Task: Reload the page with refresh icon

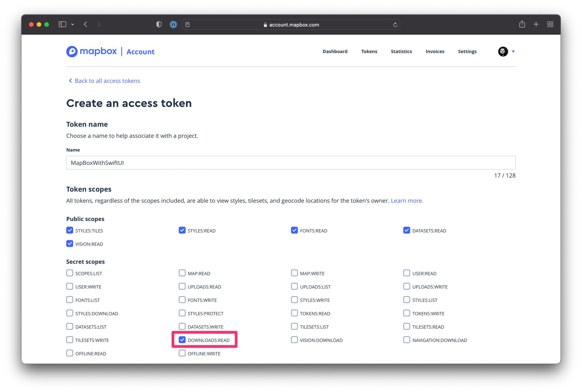Action: click(395, 25)
